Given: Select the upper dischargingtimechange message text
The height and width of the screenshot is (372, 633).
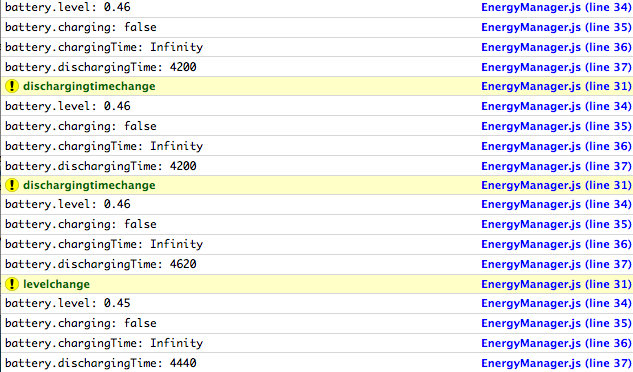Looking at the screenshot, I should pyautogui.click(x=89, y=86).
